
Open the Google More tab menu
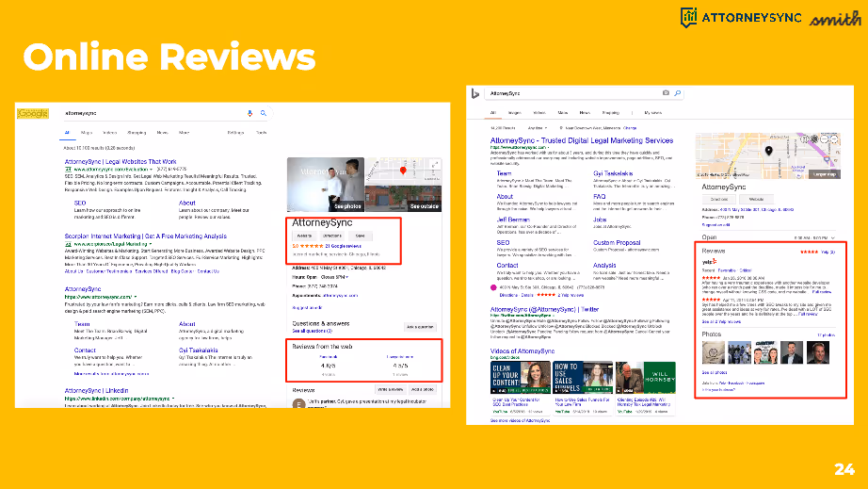pos(184,133)
